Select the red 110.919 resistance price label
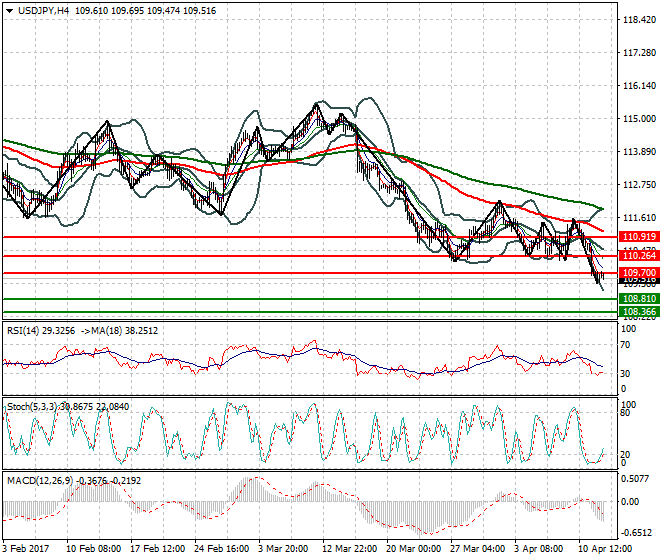The width and height of the screenshot is (660, 560). coord(638,237)
